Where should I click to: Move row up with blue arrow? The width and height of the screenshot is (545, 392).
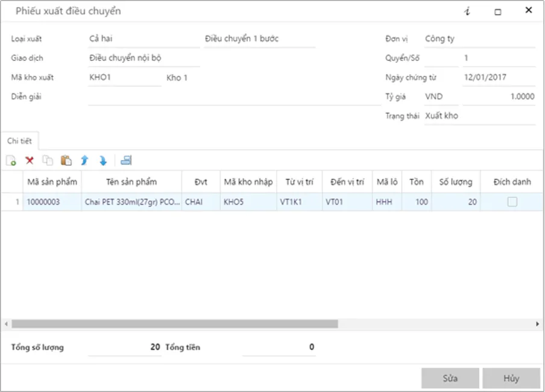click(x=84, y=160)
